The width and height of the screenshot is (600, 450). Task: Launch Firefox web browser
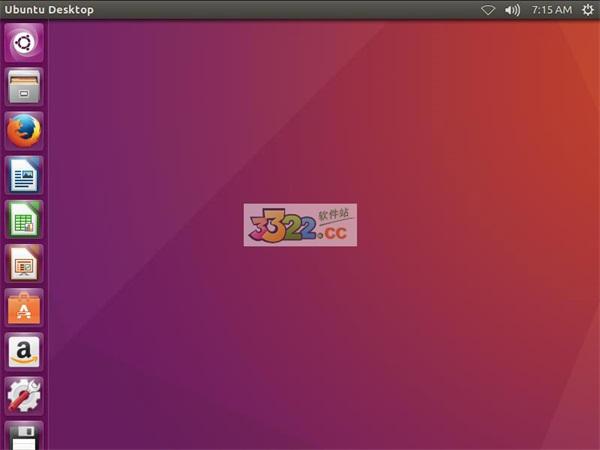coord(24,131)
